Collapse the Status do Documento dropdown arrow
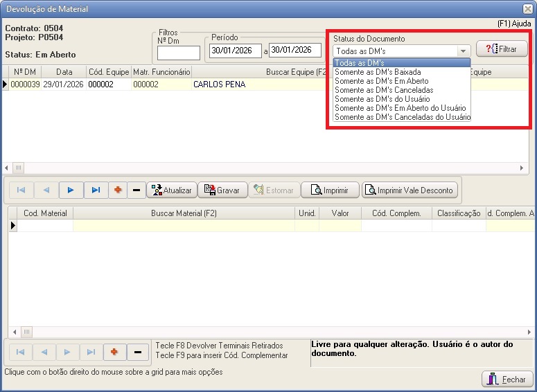The height and width of the screenshot is (392, 537). (x=462, y=51)
